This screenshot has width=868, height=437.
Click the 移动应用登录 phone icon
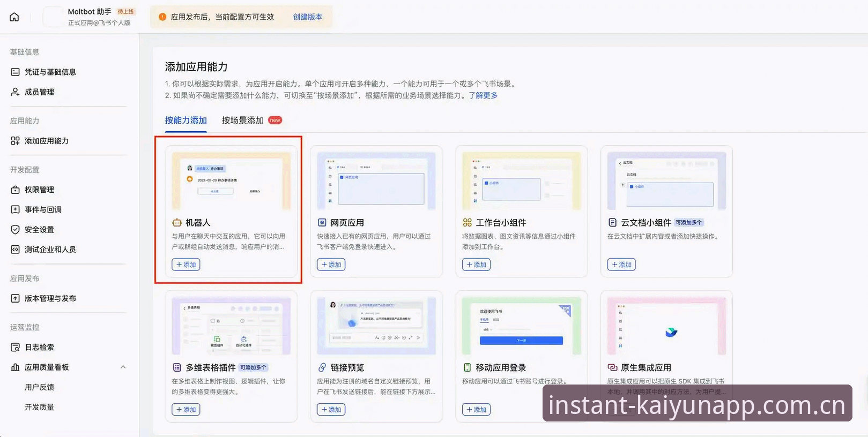tap(467, 367)
